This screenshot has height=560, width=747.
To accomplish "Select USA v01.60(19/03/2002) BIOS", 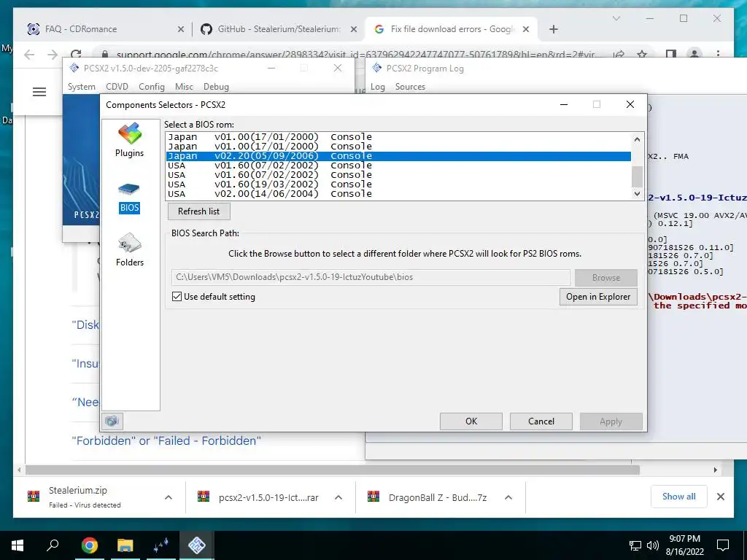I will click(398, 184).
